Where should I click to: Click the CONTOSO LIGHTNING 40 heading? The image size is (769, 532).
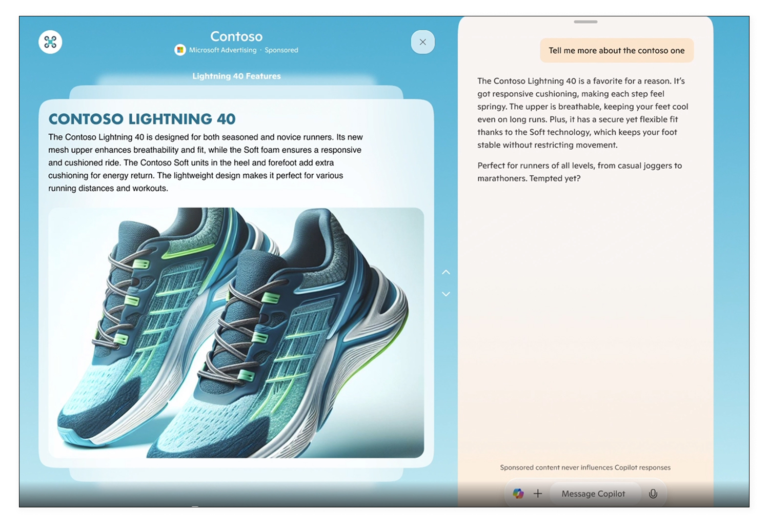pyautogui.click(x=142, y=119)
